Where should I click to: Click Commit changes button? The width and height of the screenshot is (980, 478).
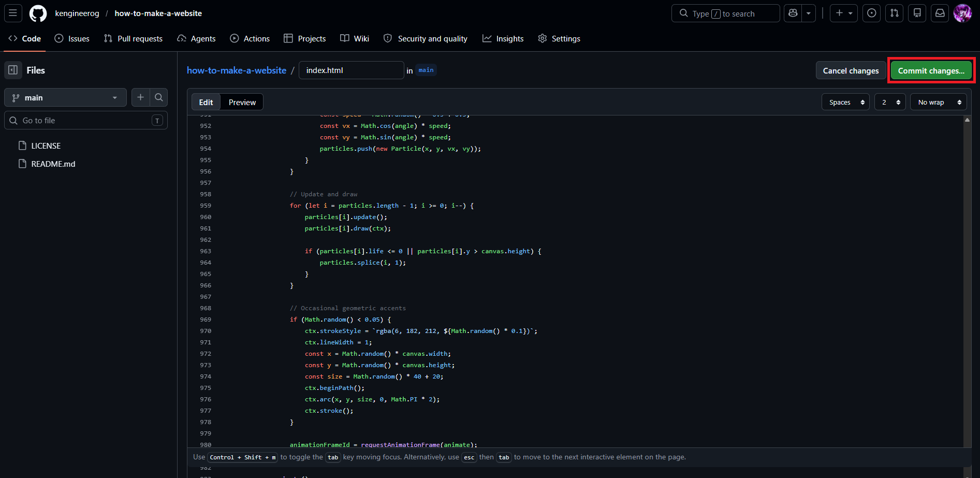(931, 71)
